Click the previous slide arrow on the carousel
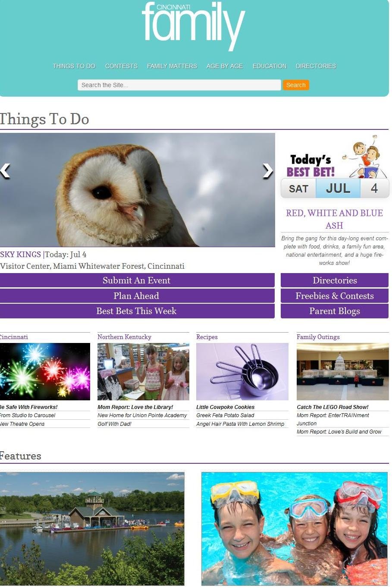Image resolution: width=392 pixels, height=588 pixels. (5, 171)
